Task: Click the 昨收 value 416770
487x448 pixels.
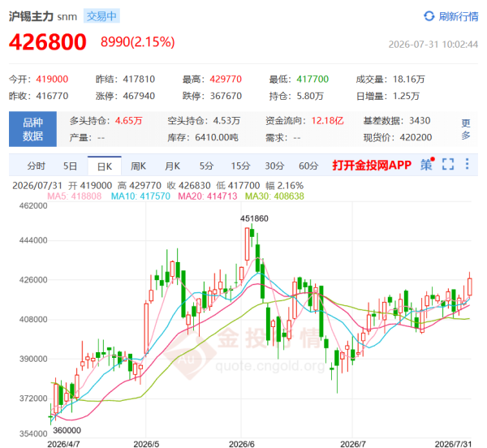Action: (52, 96)
